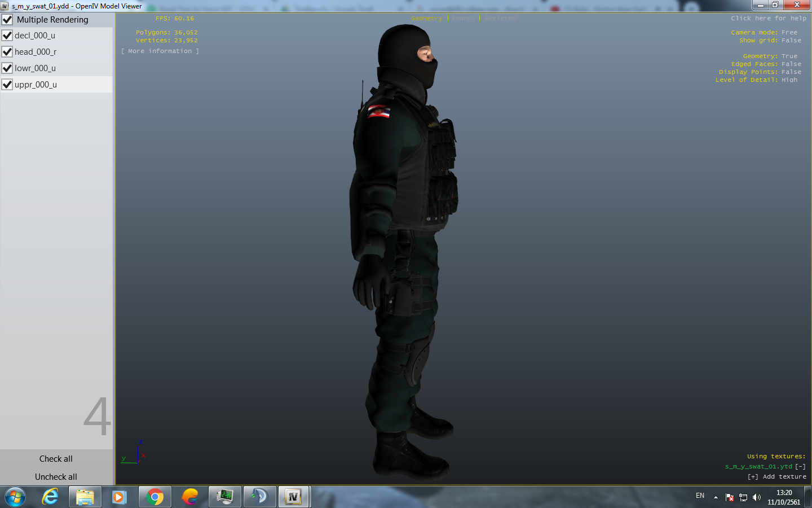The width and height of the screenshot is (812, 508).
Task: Open Google Chrome from taskbar
Action: [155, 497]
